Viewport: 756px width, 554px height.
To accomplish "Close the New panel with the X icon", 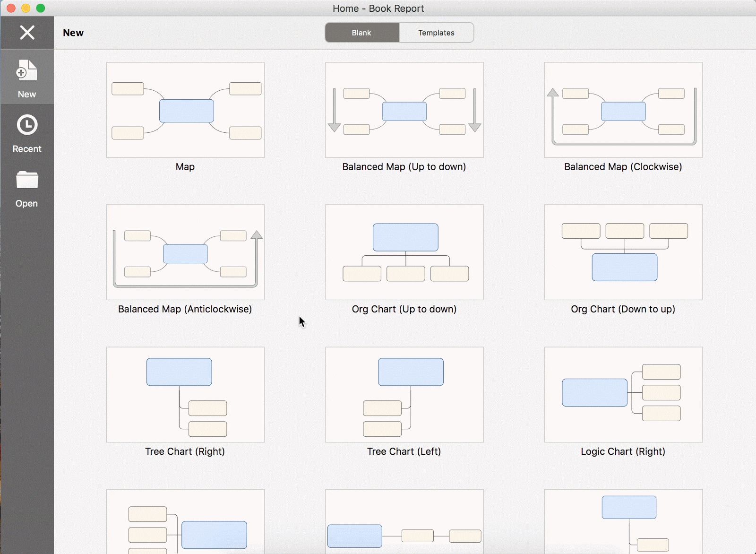I will click(27, 33).
